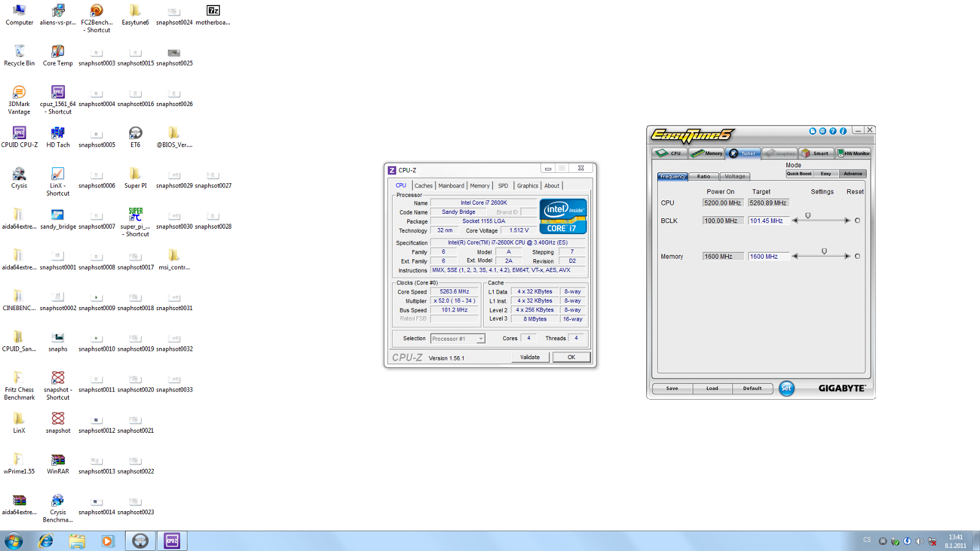Open the WinRAR desktop icon

pos(58,464)
